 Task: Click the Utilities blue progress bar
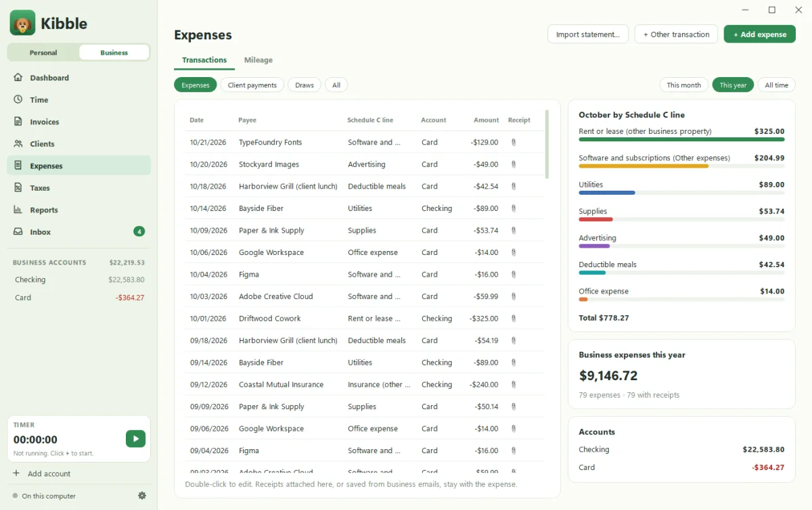607,193
